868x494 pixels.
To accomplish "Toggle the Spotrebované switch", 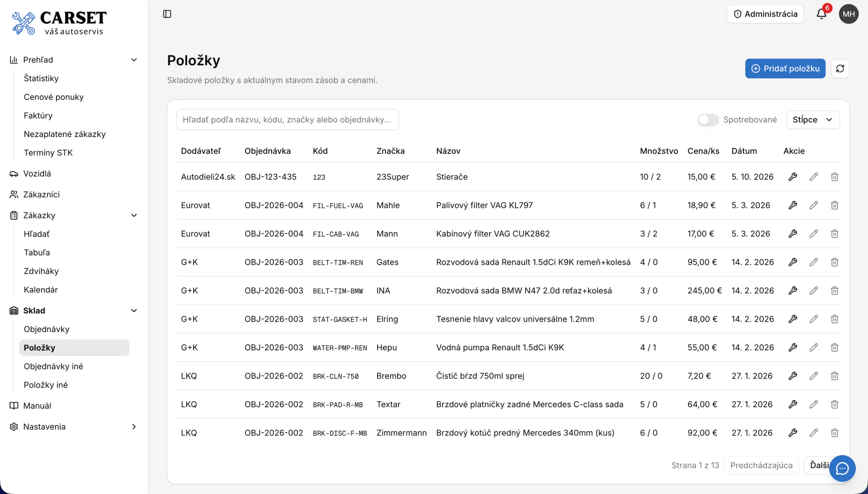I will pos(708,120).
